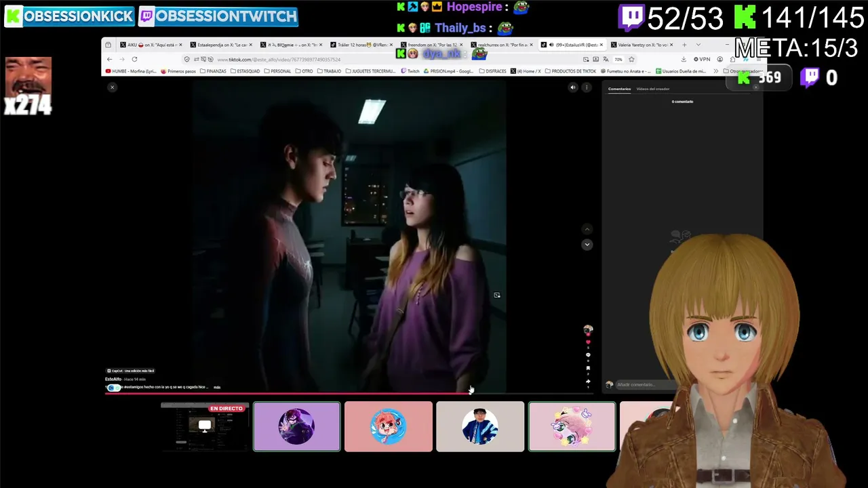Share the video with the arrow icon
Screen dimensions: 868x488
(588, 381)
